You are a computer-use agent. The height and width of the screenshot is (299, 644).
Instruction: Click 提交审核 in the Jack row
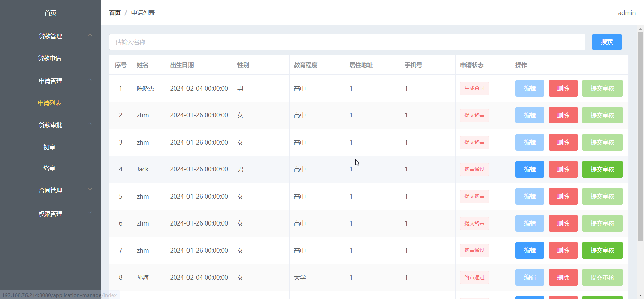602,169
